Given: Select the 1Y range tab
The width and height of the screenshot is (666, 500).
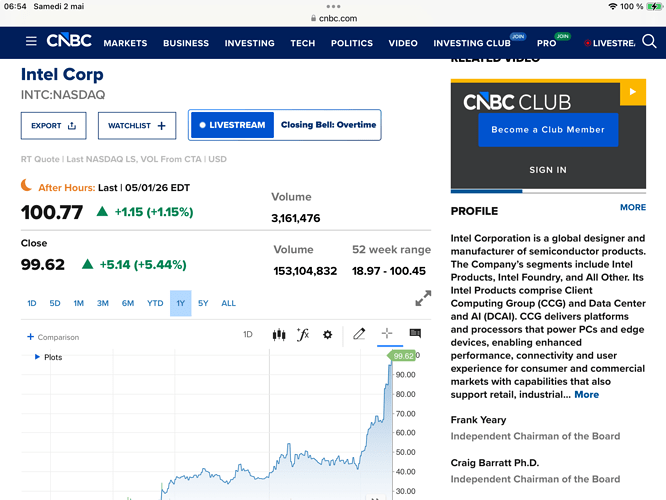Looking at the screenshot, I should coord(181,303).
